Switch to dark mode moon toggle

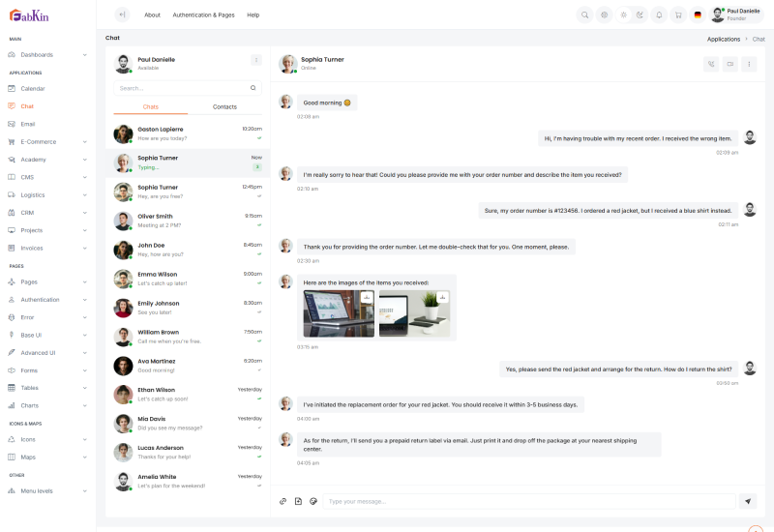640,15
